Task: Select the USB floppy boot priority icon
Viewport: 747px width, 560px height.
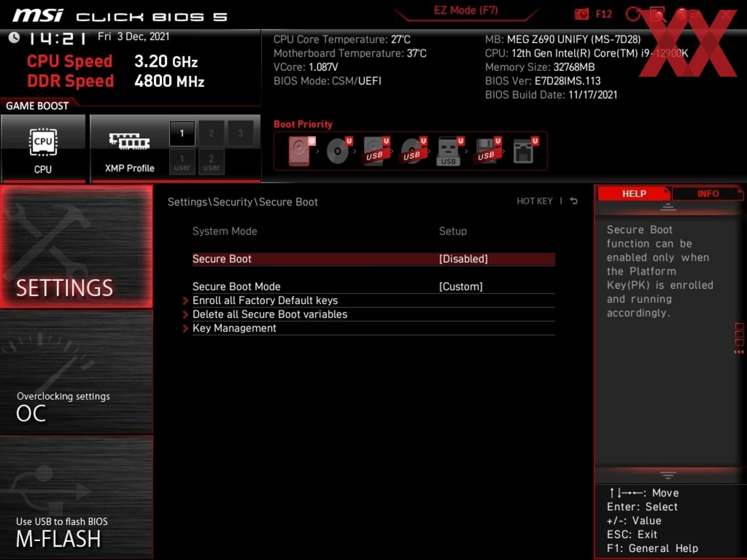Action: (x=487, y=151)
